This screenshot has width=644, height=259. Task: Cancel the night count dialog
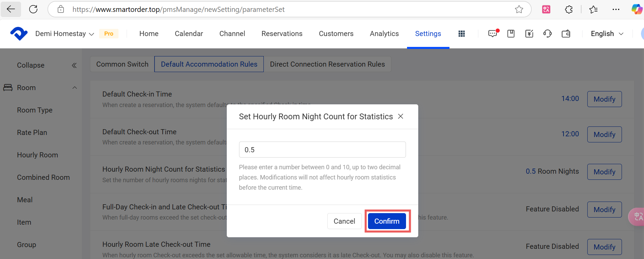click(x=344, y=221)
